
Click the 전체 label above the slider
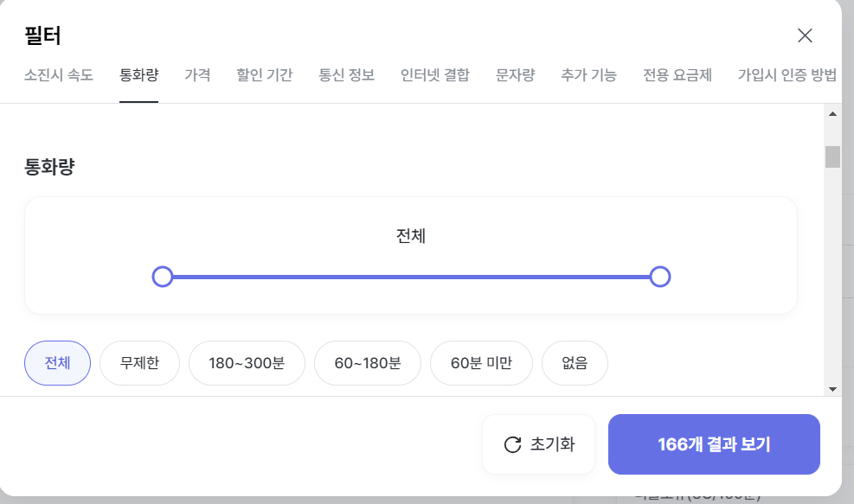pos(411,236)
